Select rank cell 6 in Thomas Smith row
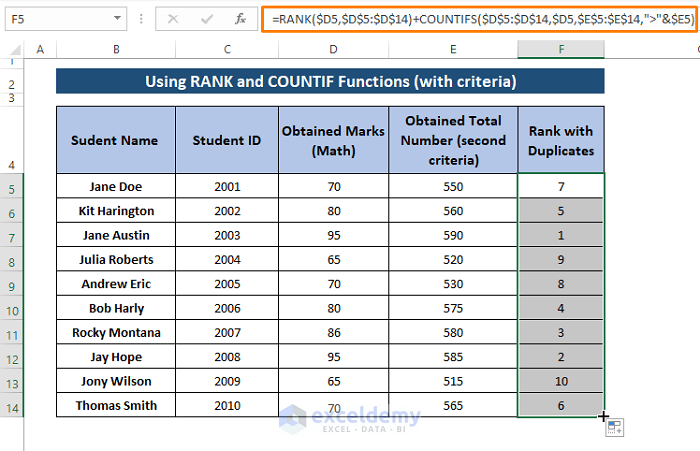This screenshot has width=700, height=451. click(561, 405)
